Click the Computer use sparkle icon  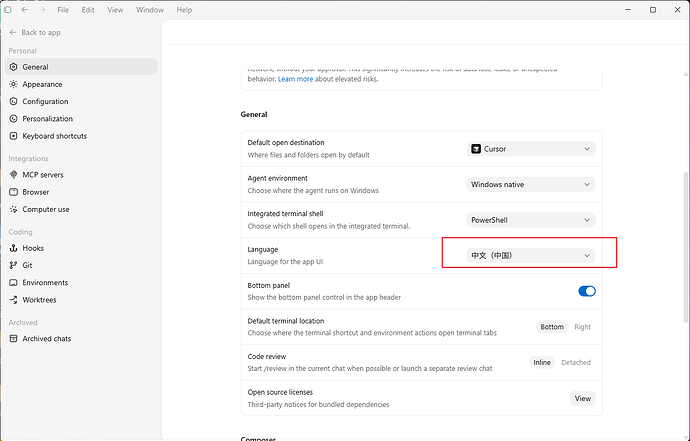(x=14, y=209)
